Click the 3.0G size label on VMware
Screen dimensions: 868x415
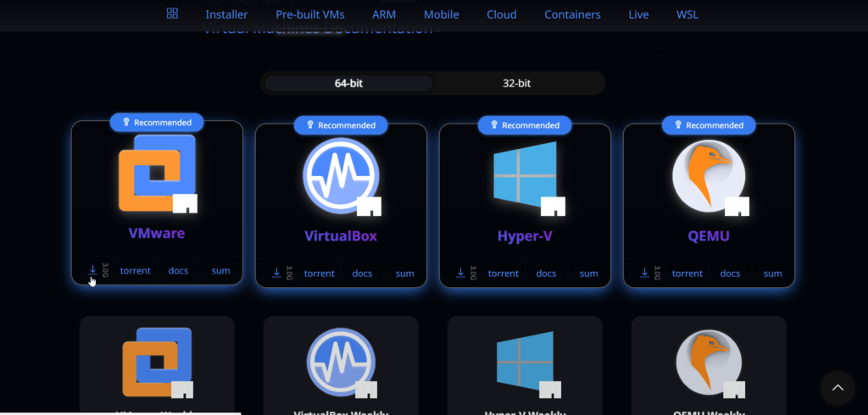click(105, 270)
